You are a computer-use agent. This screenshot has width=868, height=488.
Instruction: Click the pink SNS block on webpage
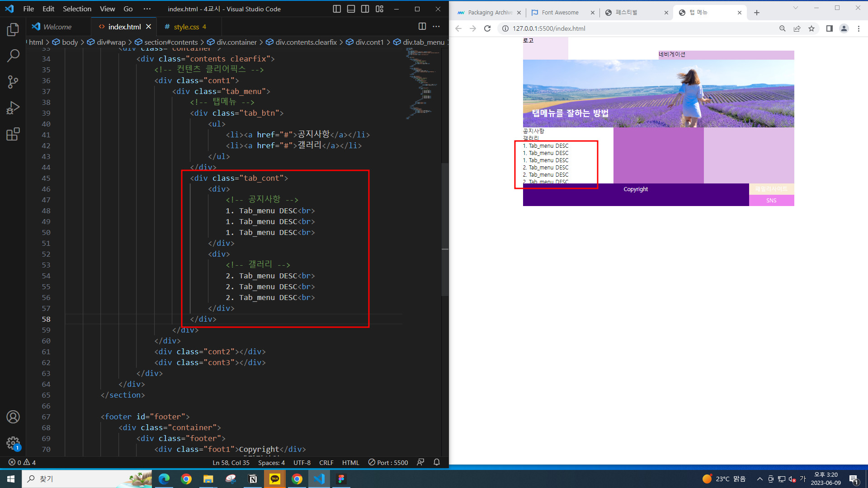771,201
